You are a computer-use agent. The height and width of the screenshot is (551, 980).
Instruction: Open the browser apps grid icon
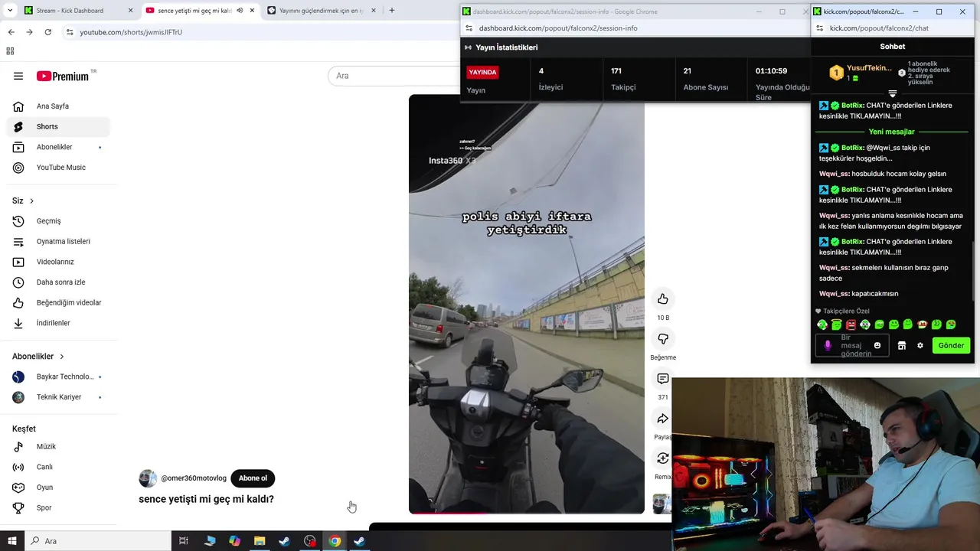pyautogui.click(x=10, y=51)
